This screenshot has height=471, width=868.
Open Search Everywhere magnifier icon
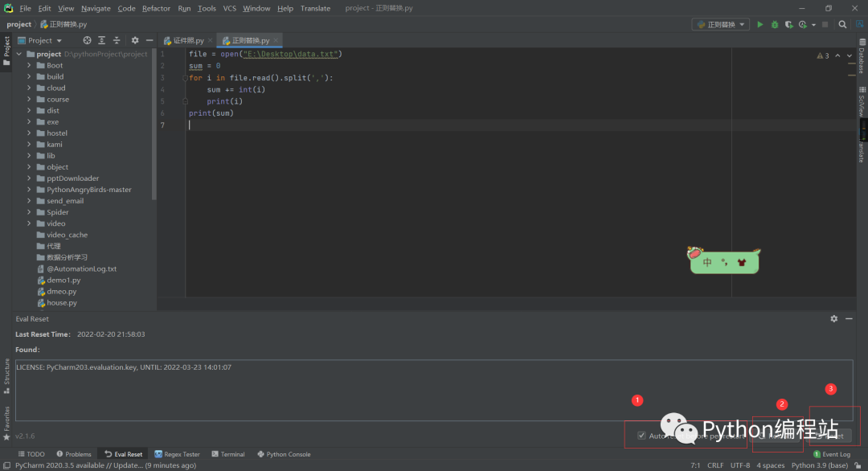[x=842, y=25]
